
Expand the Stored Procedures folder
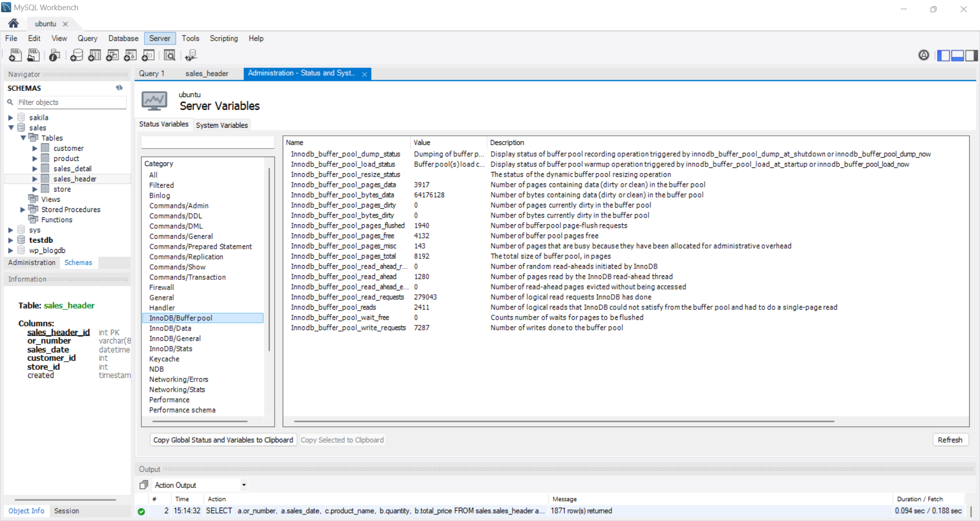pos(22,209)
